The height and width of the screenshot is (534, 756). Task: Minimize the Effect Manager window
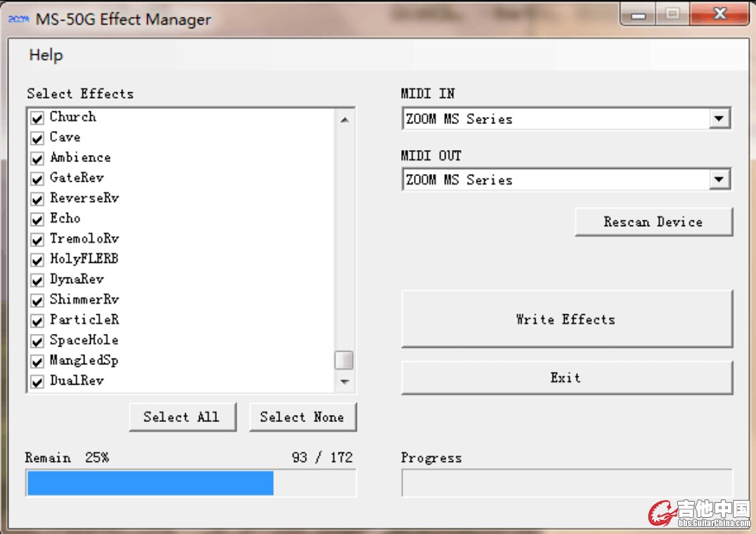[x=638, y=15]
